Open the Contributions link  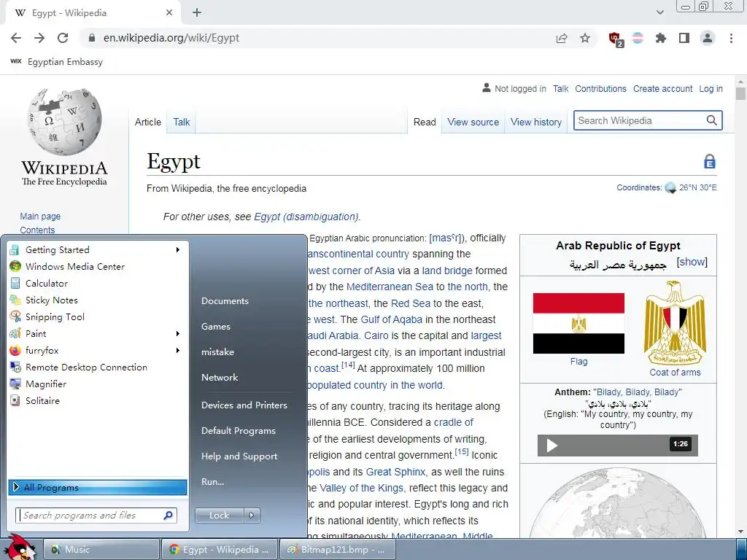pos(600,88)
